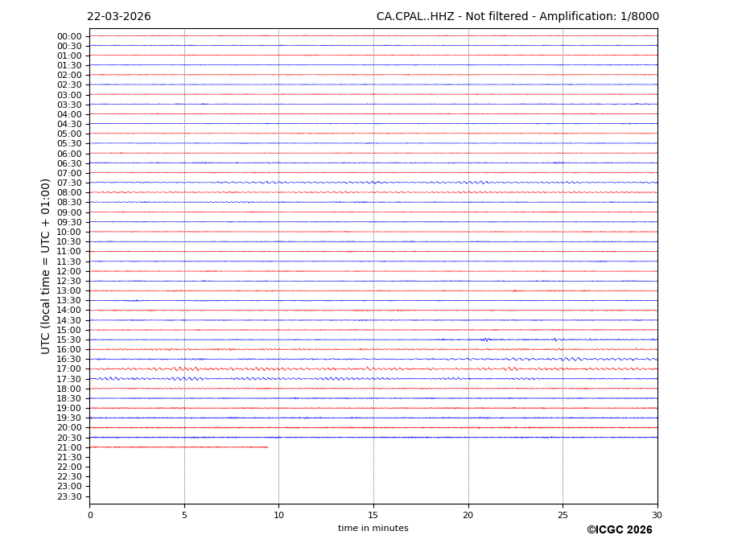Click the 21:00 row time label
The width and height of the screenshot is (746, 560).
(x=69, y=447)
